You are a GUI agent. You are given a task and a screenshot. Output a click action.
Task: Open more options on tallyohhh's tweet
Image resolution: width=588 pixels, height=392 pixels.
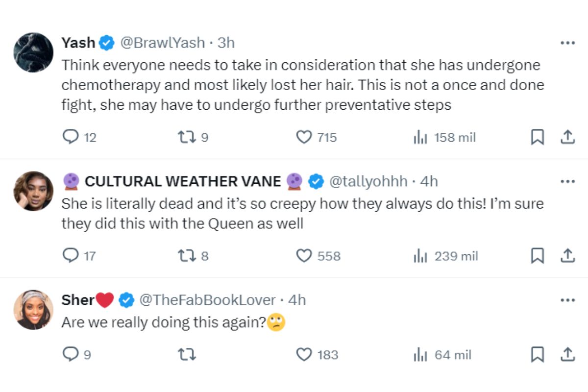coord(567,182)
